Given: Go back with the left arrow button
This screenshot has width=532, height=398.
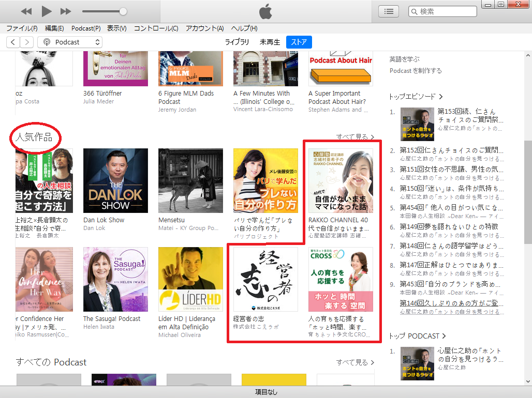Looking at the screenshot, I should tap(13, 42).
